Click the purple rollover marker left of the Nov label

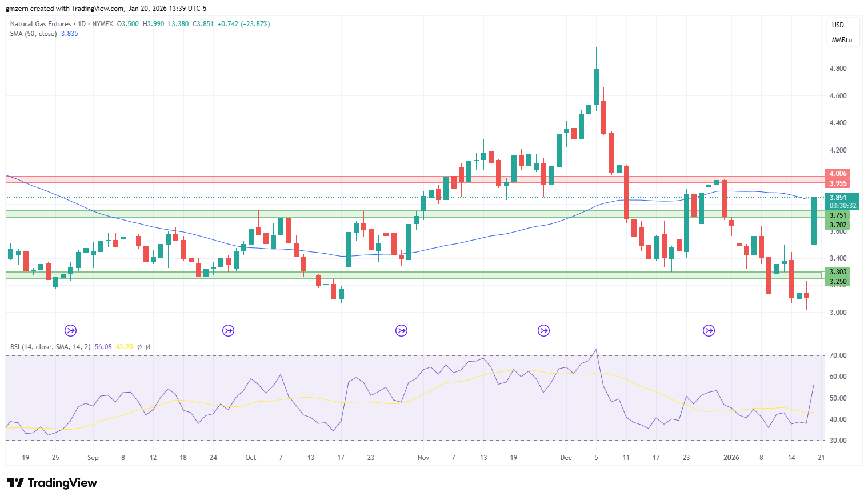coord(402,330)
